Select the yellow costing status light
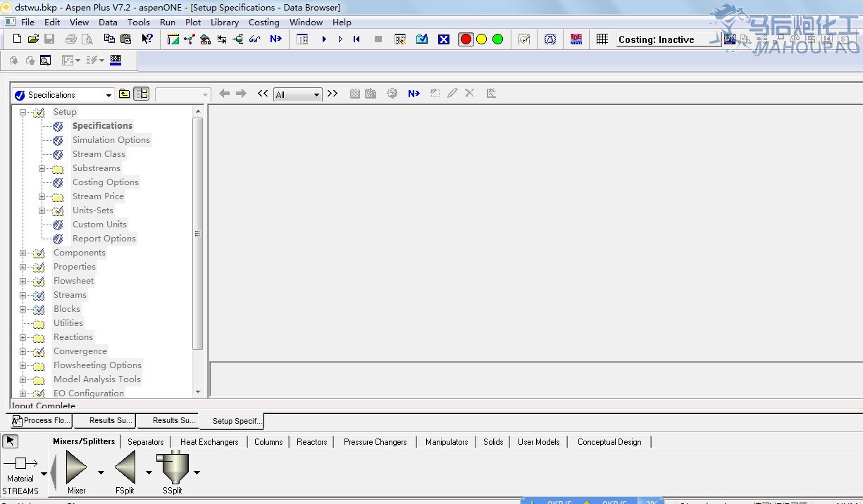 (482, 39)
